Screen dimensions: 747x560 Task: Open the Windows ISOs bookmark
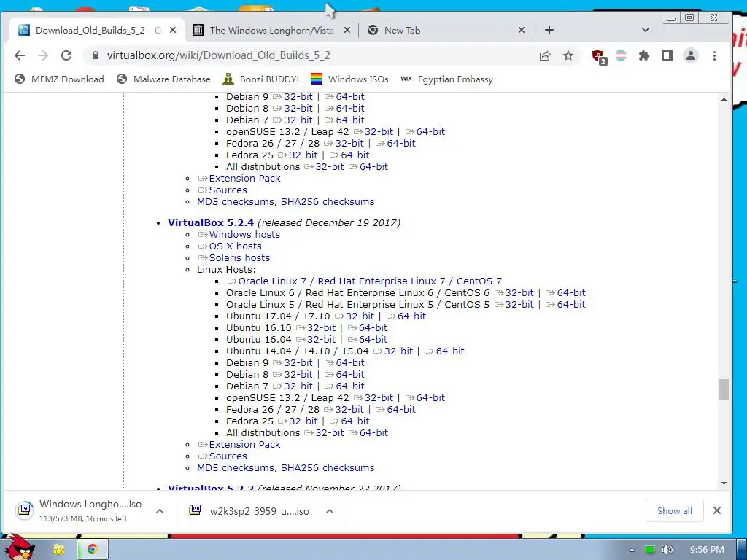tap(349, 79)
